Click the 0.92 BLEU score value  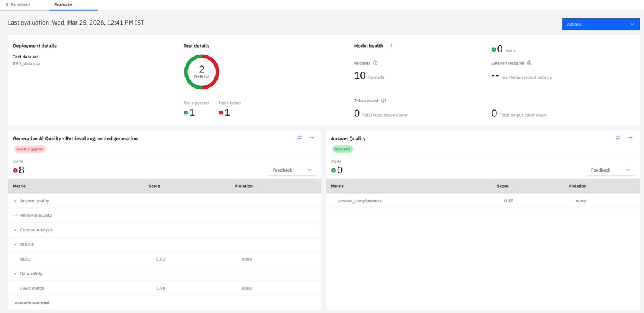click(160, 259)
